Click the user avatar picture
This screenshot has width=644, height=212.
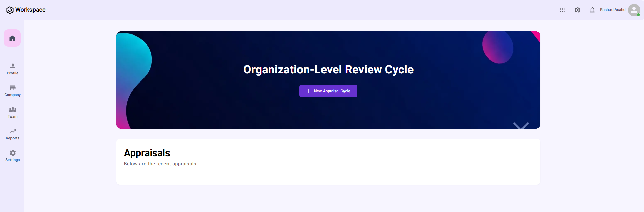point(634,10)
